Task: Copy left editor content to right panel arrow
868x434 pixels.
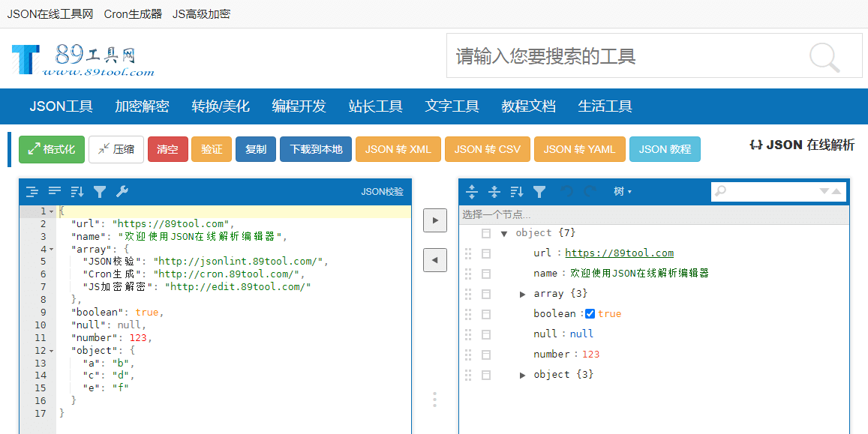Action: [x=434, y=220]
